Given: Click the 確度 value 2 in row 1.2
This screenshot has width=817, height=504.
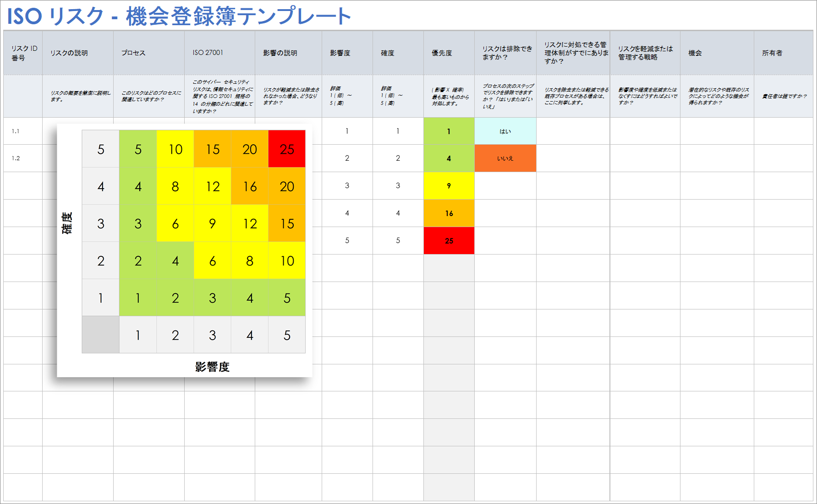Looking at the screenshot, I should tap(398, 158).
